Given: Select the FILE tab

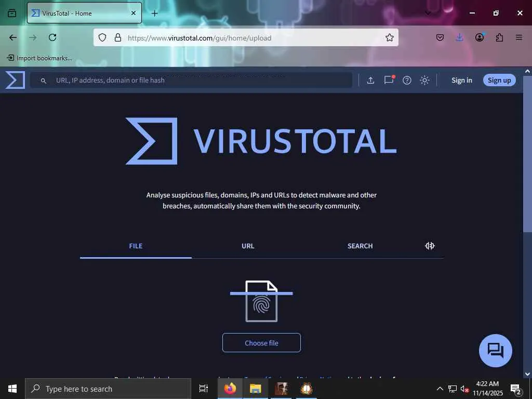Looking at the screenshot, I should click(x=136, y=246).
